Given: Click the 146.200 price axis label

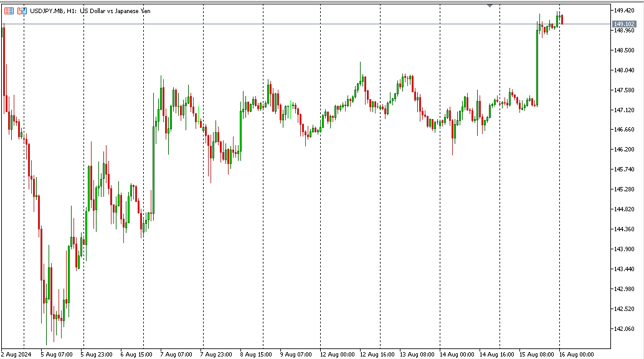Looking at the screenshot, I should point(624,150).
